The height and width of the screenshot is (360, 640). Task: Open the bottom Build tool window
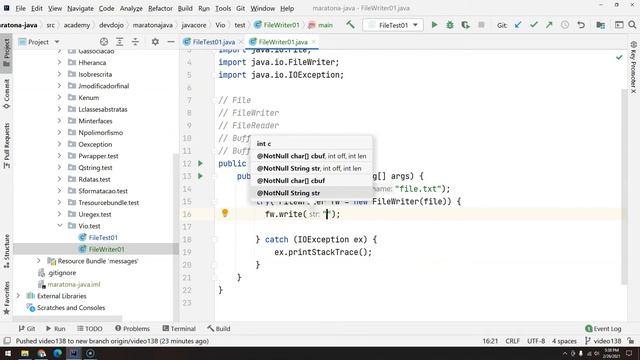pyautogui.click(x=218, y=329)
